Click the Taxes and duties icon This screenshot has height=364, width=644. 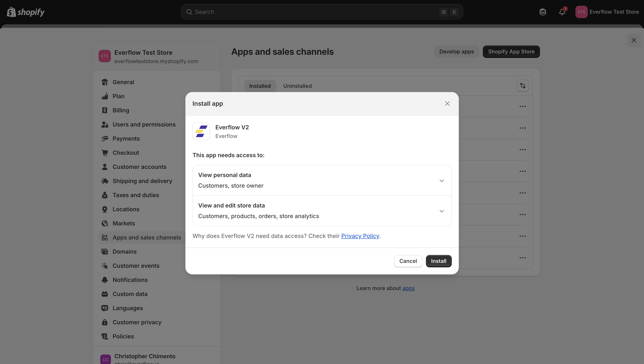click(105, 195)
